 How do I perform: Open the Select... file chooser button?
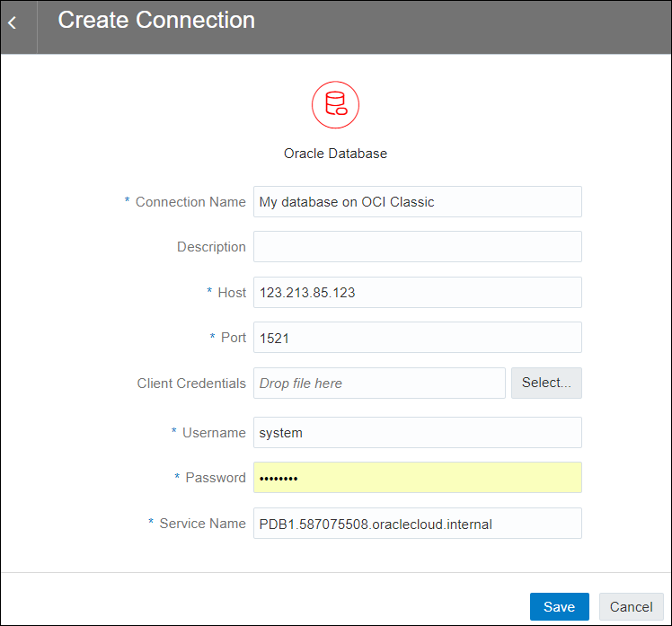coord(546,384)
